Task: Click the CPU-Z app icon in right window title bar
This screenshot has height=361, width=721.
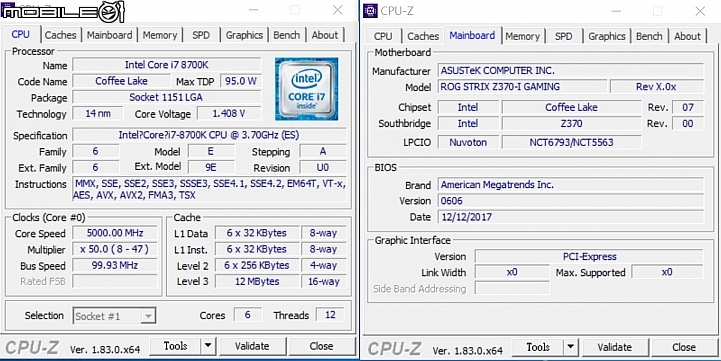Action: click(x=370, y=10)
